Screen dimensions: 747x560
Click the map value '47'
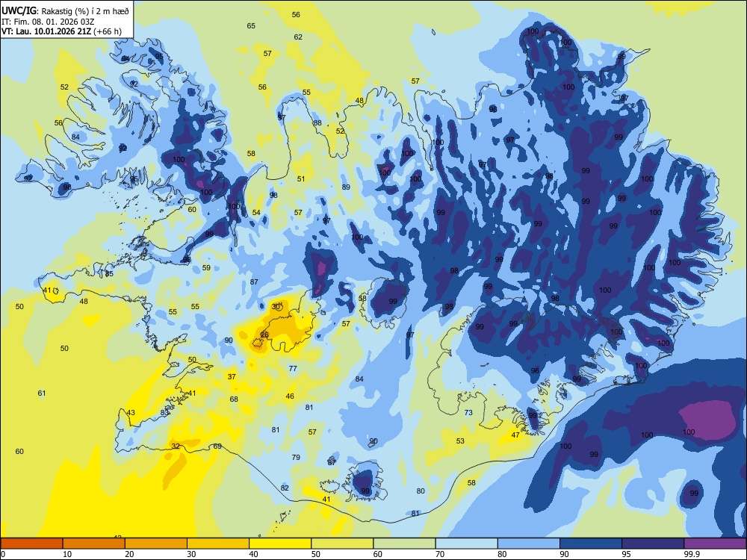click(x=515, y=435)
